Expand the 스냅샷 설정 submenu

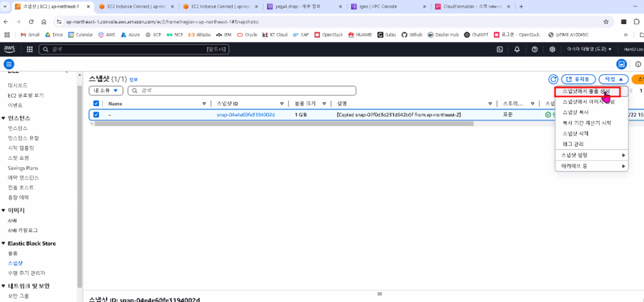coord(592,155)
